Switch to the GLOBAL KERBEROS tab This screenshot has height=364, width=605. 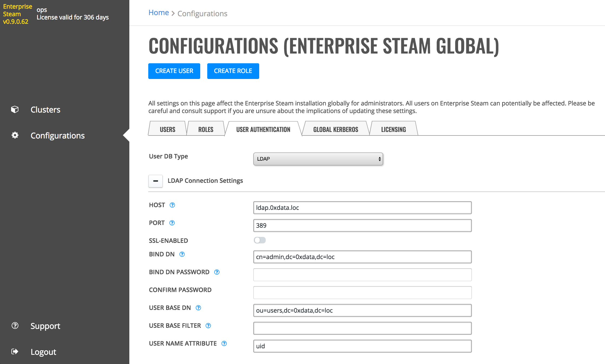click(336, 129)
